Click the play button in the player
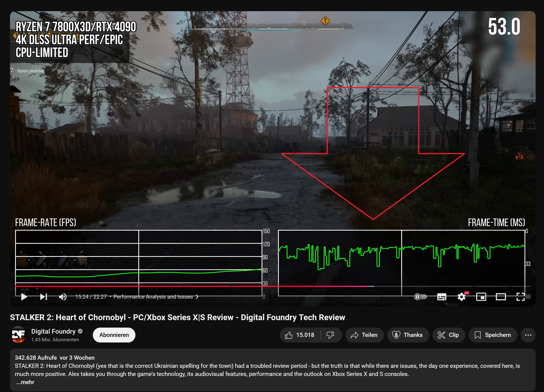This screenshot has height=392, width=544. point(24,297)
